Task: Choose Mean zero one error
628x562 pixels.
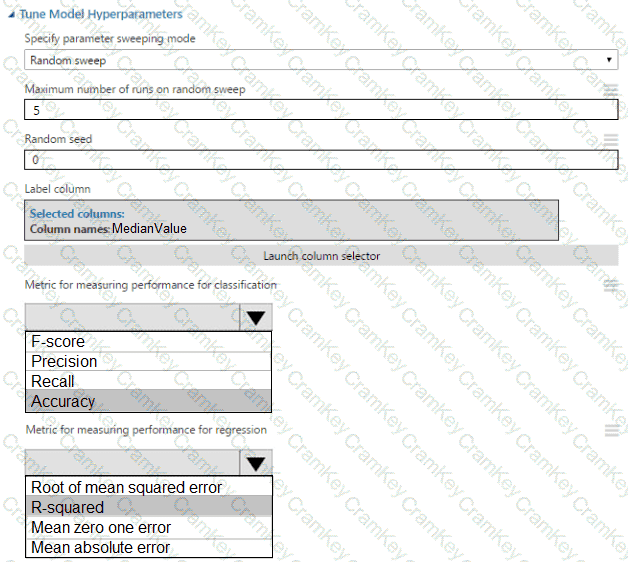Action: pos(149,527)
